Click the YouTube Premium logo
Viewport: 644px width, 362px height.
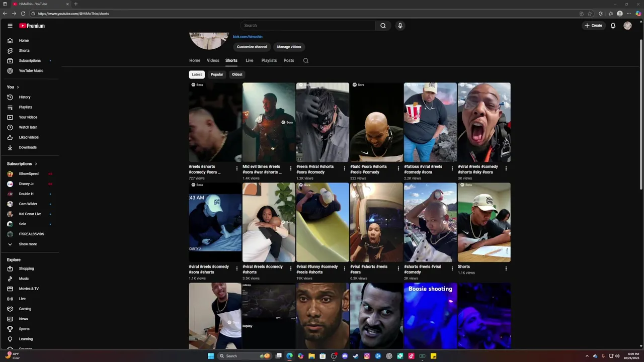(32, 26)
